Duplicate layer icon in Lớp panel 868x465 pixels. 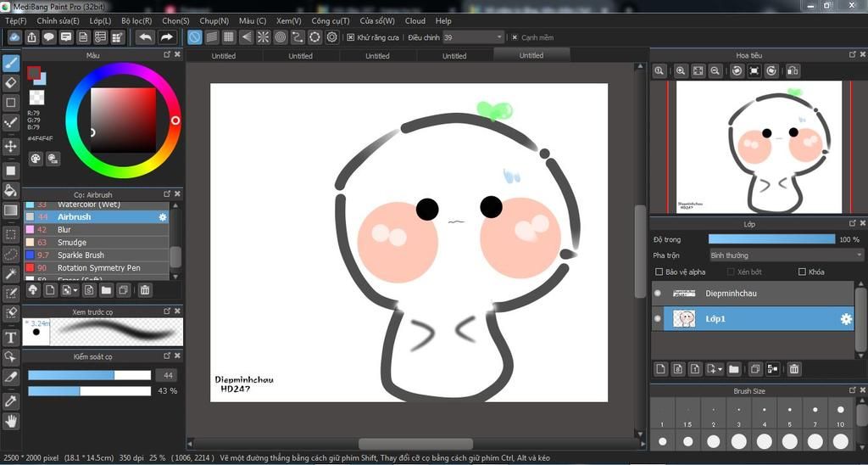tap(755, 368)
